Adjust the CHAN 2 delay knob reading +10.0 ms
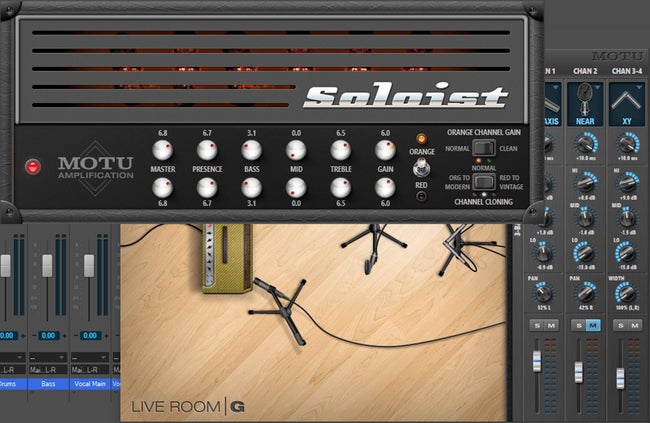Image resolution: width=650 pixels, height=423 pixels. (x=585, y=143)
